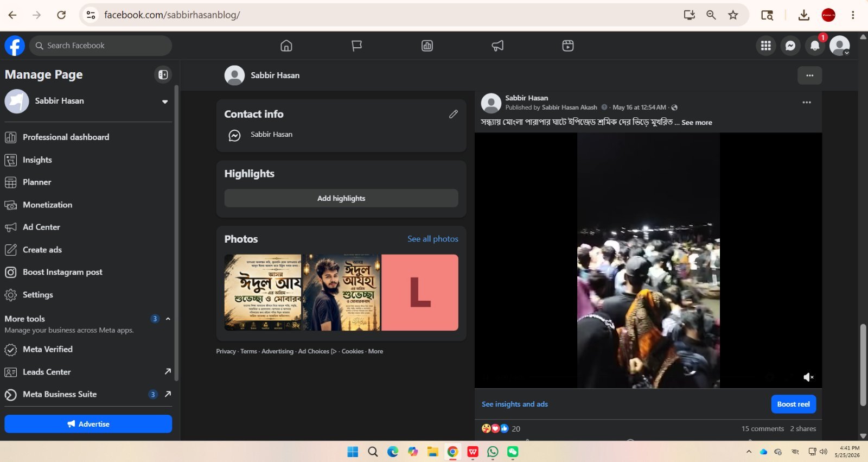Open File Explorer from the taskbar
Screen dimensions: 868x462
point(432,452)
